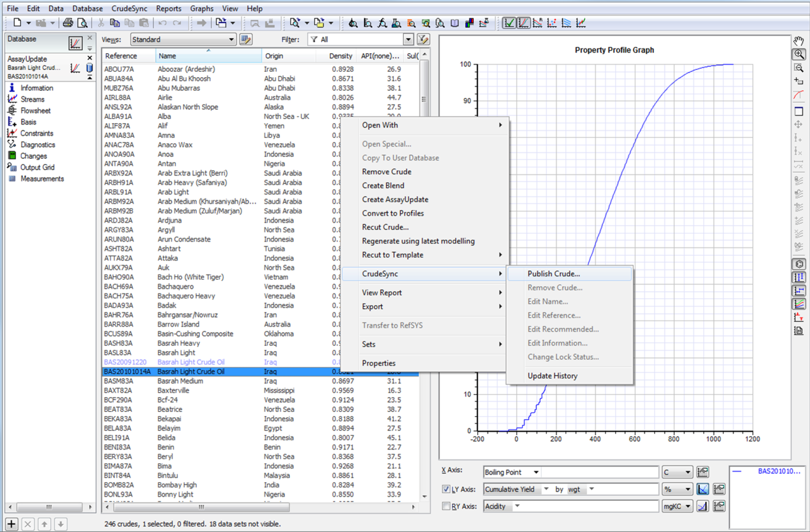Click the add (plus) button at bottom left
The height and width of the screenshot is (532, 810).
pos(11,524)
